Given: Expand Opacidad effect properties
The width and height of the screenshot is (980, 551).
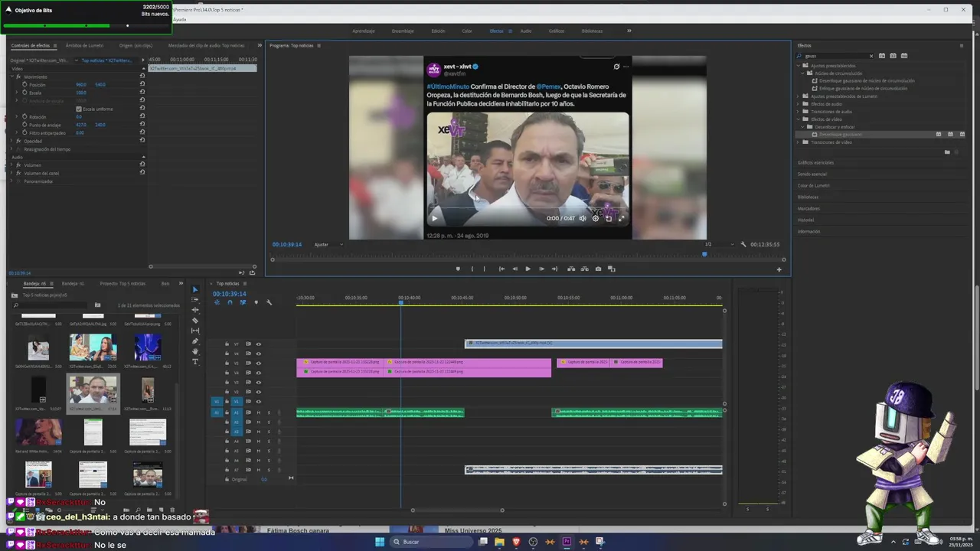Looking at the screenshot, I should pyautogui.click(x=12, y=141).
